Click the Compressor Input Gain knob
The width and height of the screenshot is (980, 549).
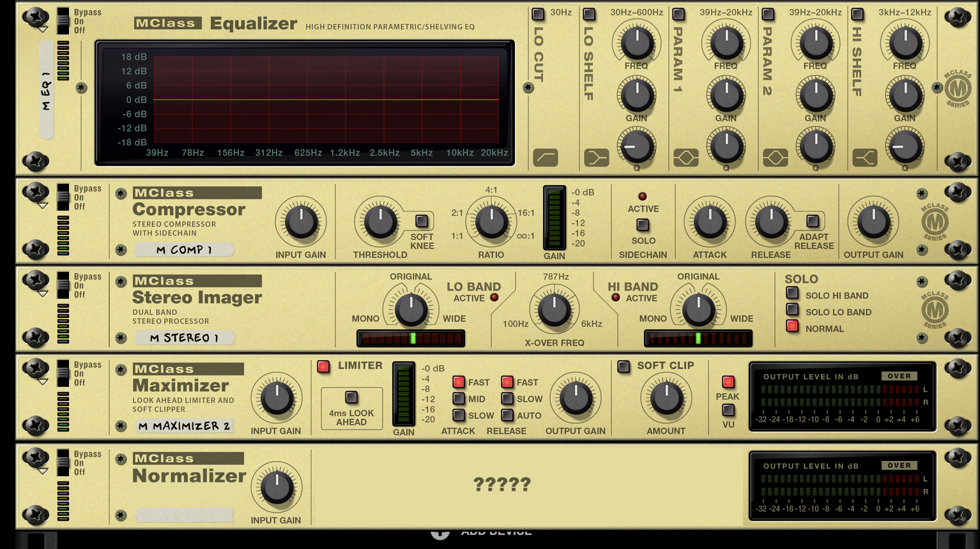click(301, 222)
